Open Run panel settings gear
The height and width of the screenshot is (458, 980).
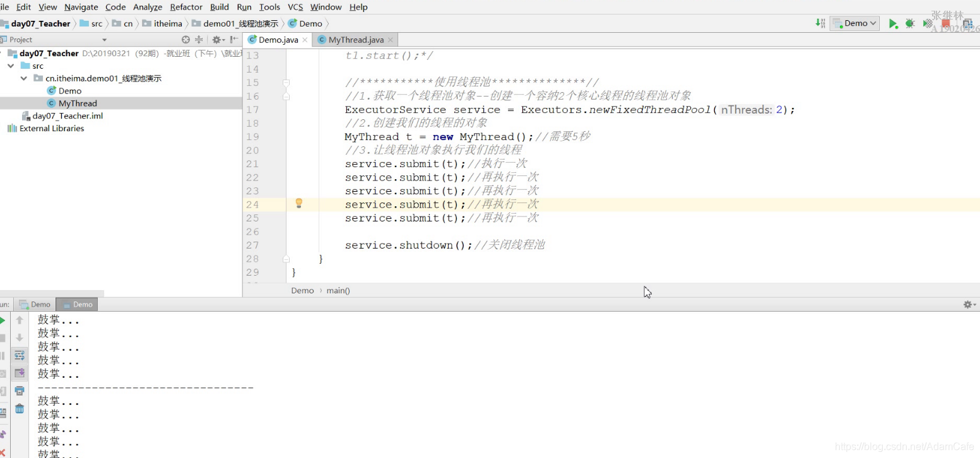[969, 304]
